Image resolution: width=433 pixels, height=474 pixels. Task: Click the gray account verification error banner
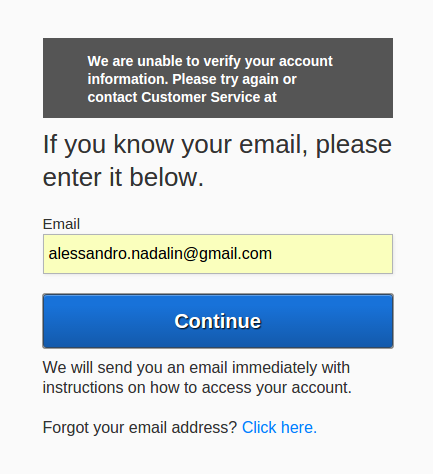tap(218, 78)
